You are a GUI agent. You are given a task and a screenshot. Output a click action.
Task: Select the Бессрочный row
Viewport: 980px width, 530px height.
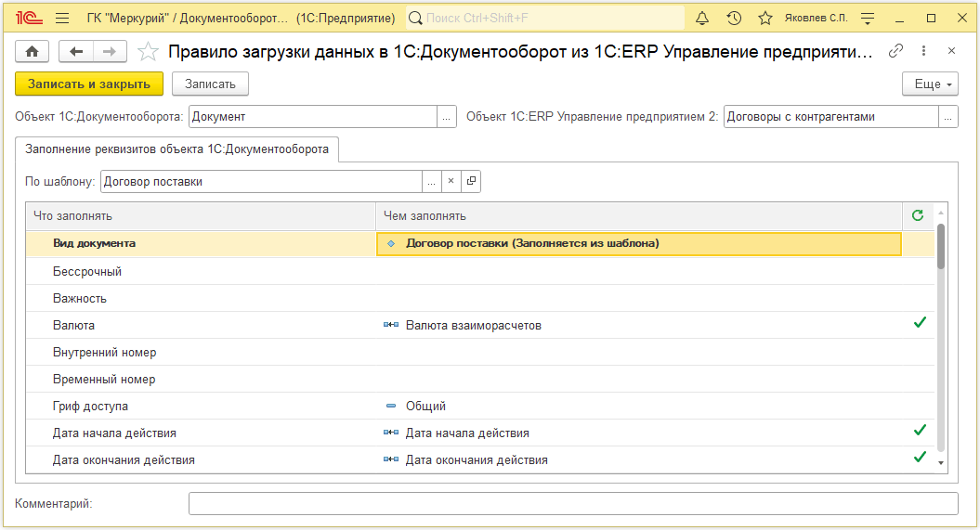[480, 272]
